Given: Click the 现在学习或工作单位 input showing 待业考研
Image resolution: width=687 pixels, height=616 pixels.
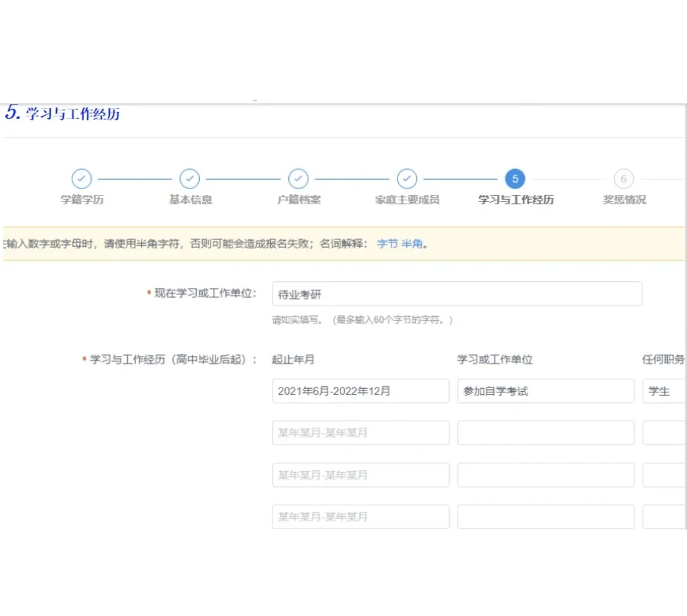Looking at the screenshot, I should click(x=457, y=294).
